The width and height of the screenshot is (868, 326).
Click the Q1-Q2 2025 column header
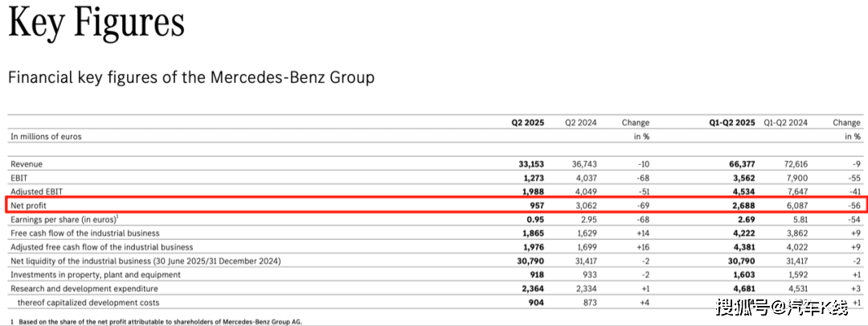(x=731, y=122)
